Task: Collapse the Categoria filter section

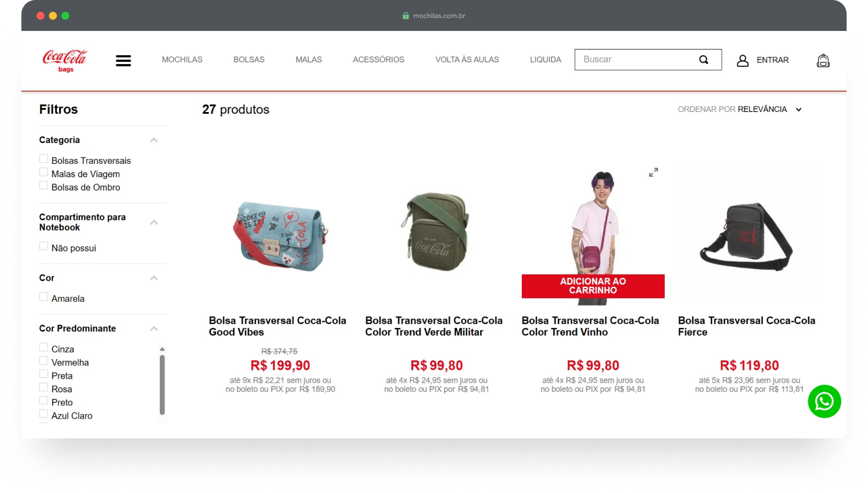Action: pyautogui.click(x=154, y=140)
